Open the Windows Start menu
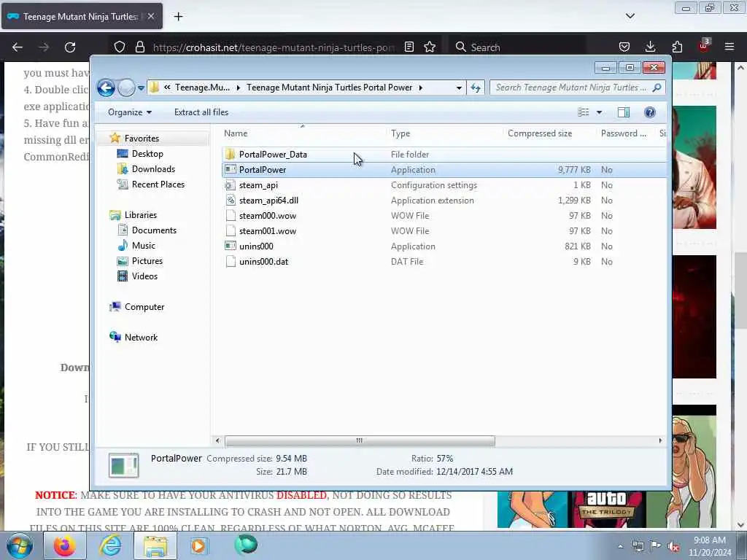The height and width of the screenshot is (560, 747). coord(19,545)
